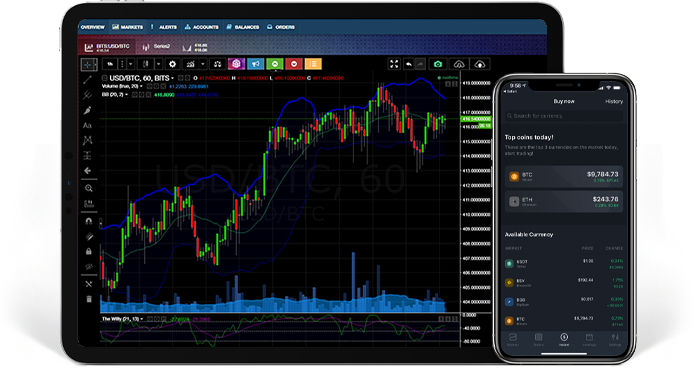The width and height of the screenshot is (695, 368).
Task: Open the MARKETS tab
Action: tap(128, 27)
